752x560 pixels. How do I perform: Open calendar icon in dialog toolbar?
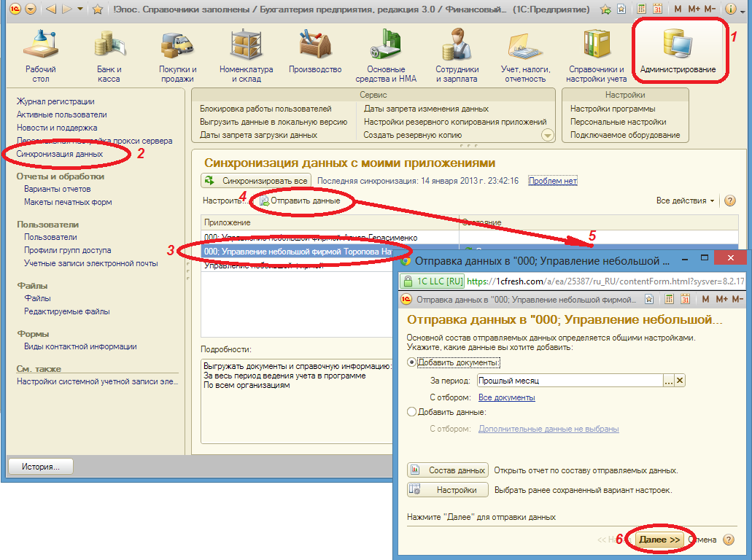click(686, 299)
